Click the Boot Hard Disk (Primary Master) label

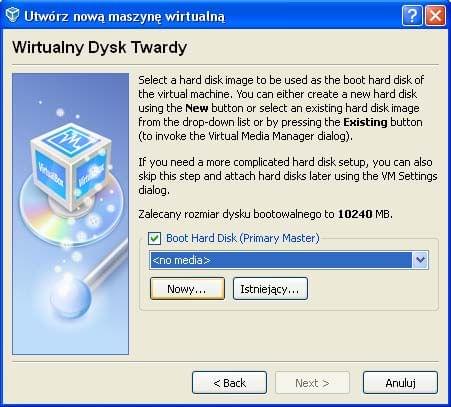(243, 238)
